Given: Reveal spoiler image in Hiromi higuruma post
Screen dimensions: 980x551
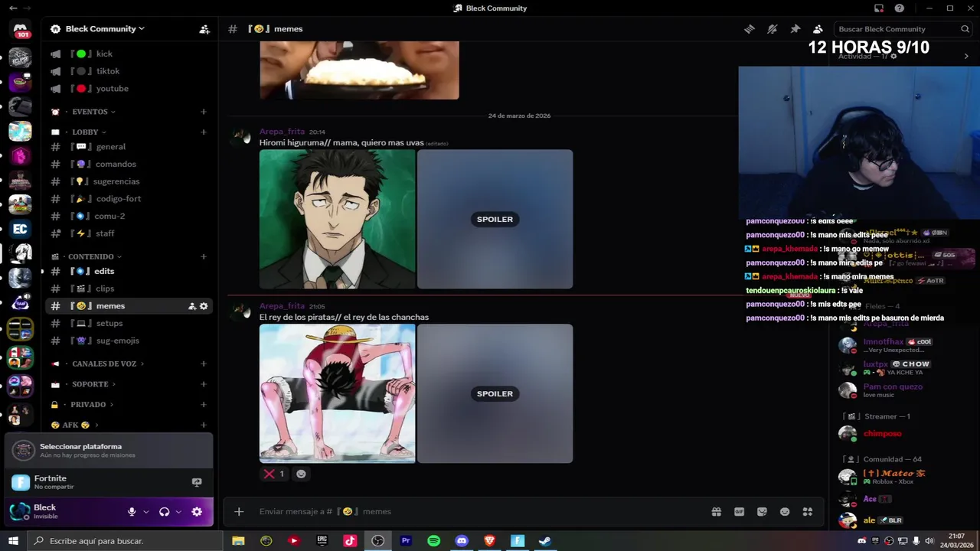Looking at the screenshot, I should (x=495, y=219).
